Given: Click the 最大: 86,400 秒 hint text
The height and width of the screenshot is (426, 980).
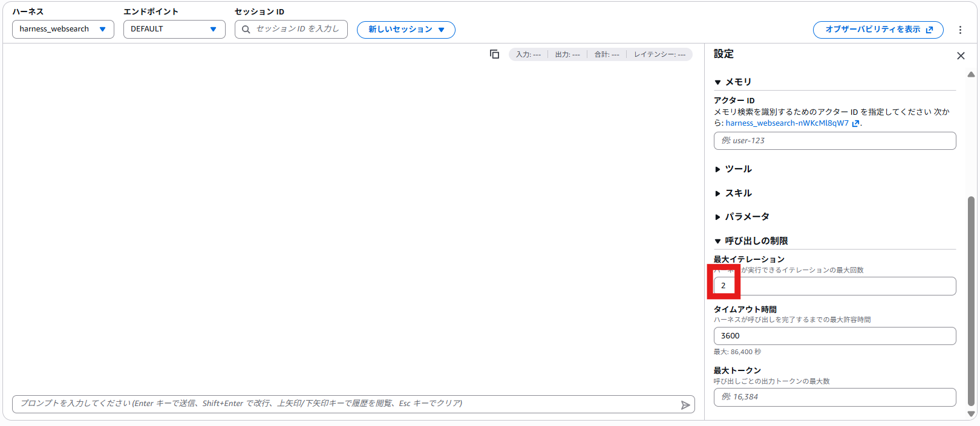Looking at the screenshot, I should pos(737,352).
